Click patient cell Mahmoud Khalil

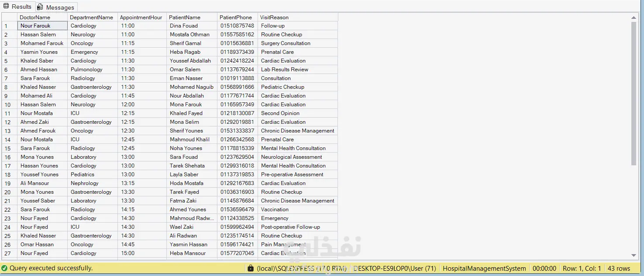click(192, 140)
